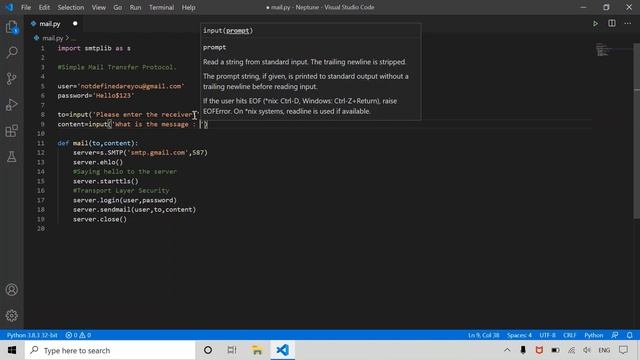Click line number 11 in the gutter

point(41,143)
